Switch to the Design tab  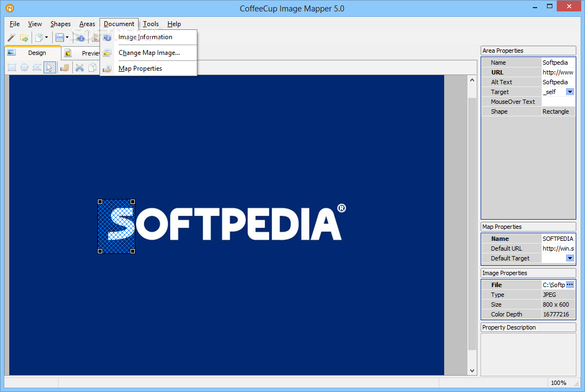click(33, 53)
